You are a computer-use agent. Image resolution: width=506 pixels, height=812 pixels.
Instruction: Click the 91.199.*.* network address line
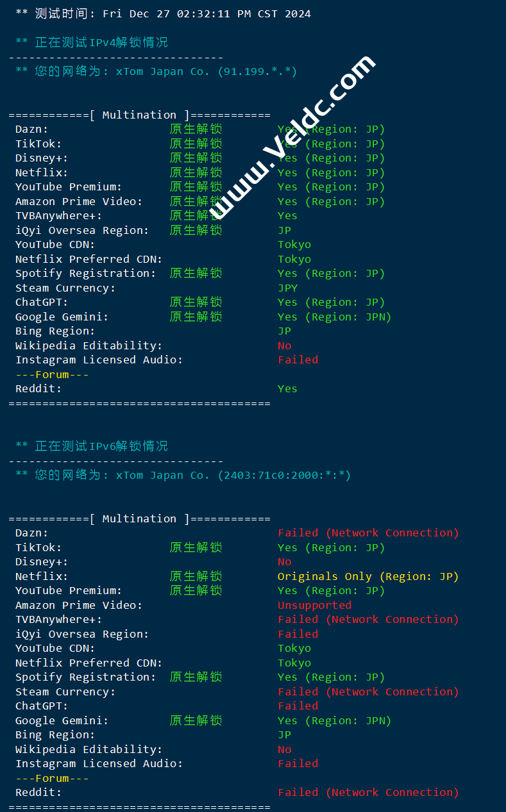[156, 72]
